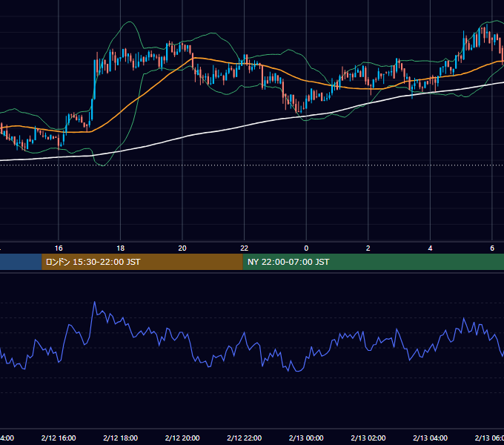
Task: Click hour label 6 on chart axis
Action: [492, 248]
